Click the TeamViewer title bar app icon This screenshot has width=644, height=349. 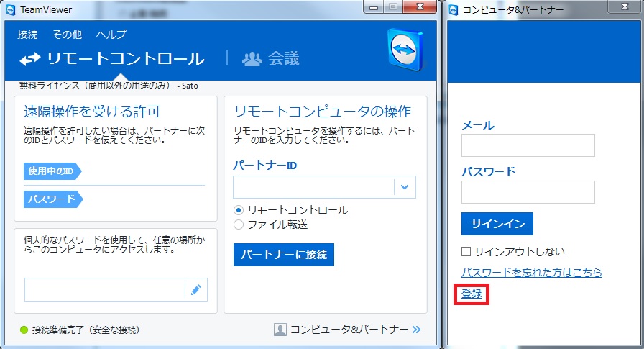tap(11, 9)
